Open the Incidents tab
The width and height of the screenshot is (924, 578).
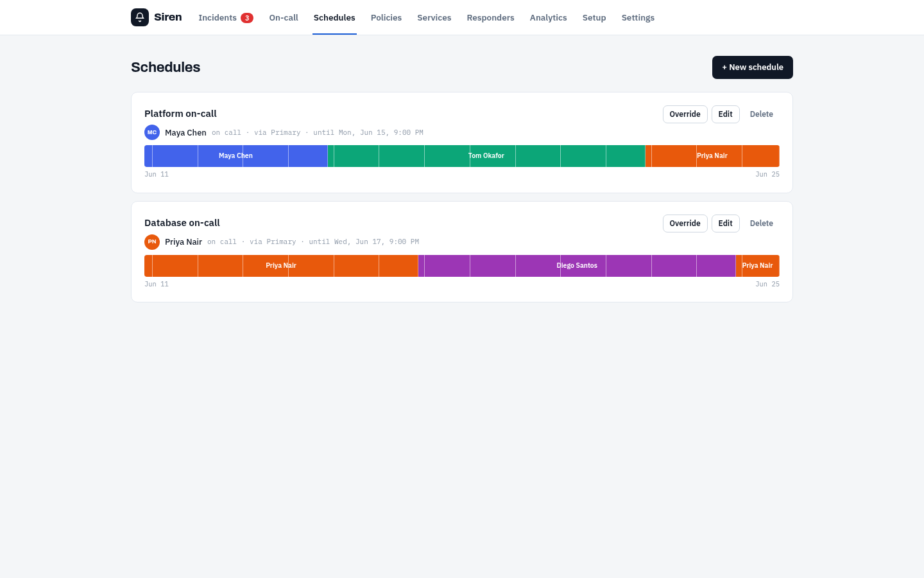[226, 18]
